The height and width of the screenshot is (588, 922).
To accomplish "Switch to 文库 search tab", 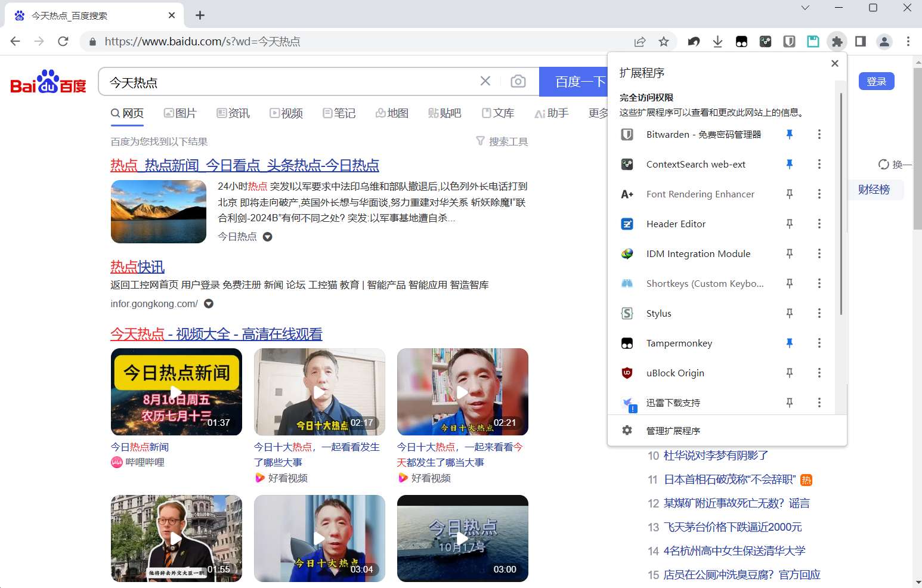I will pos(498,113).
